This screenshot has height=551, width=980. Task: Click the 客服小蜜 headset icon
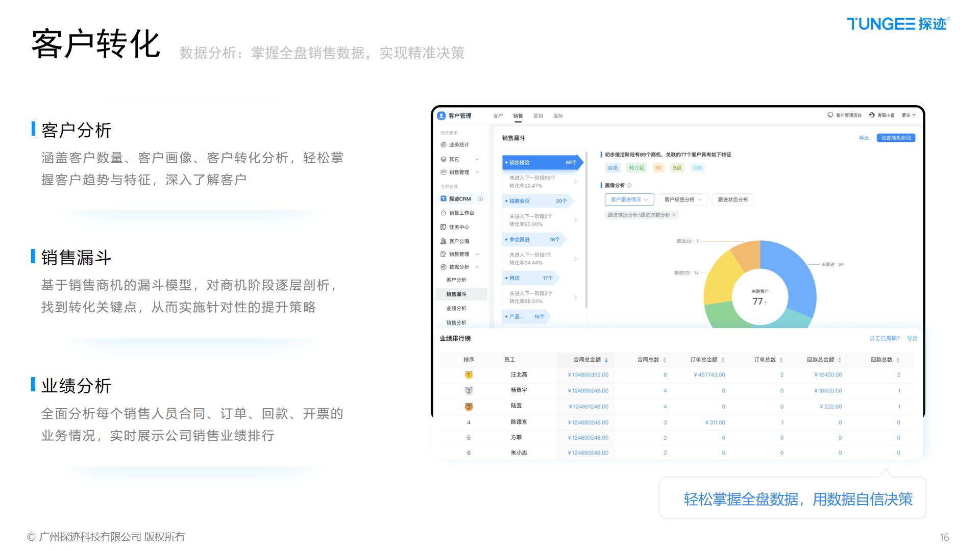[x=872, y=115]
